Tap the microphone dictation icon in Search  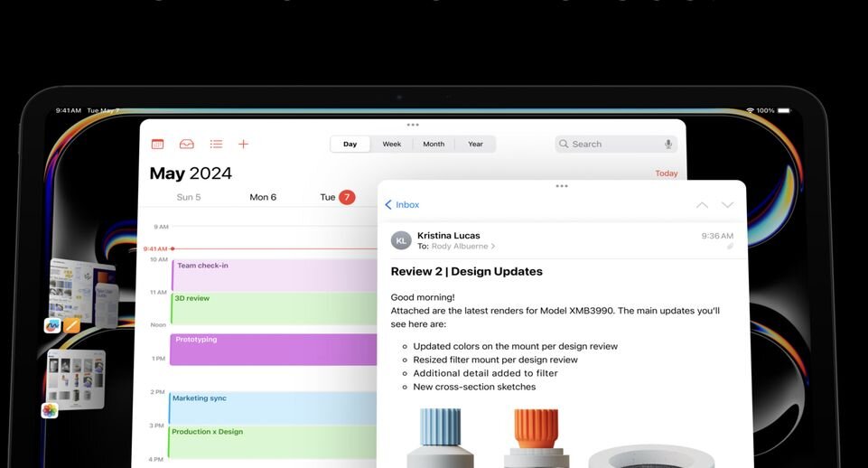[x=668, y=144]
